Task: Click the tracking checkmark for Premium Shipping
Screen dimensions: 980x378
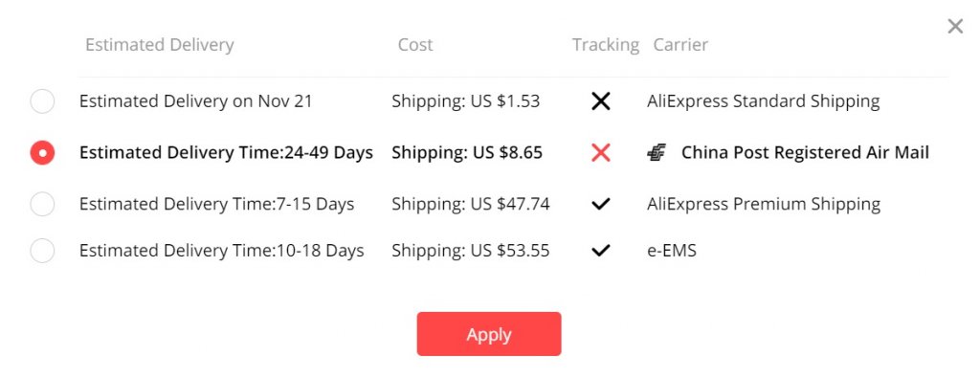Action: pos(601,204)
